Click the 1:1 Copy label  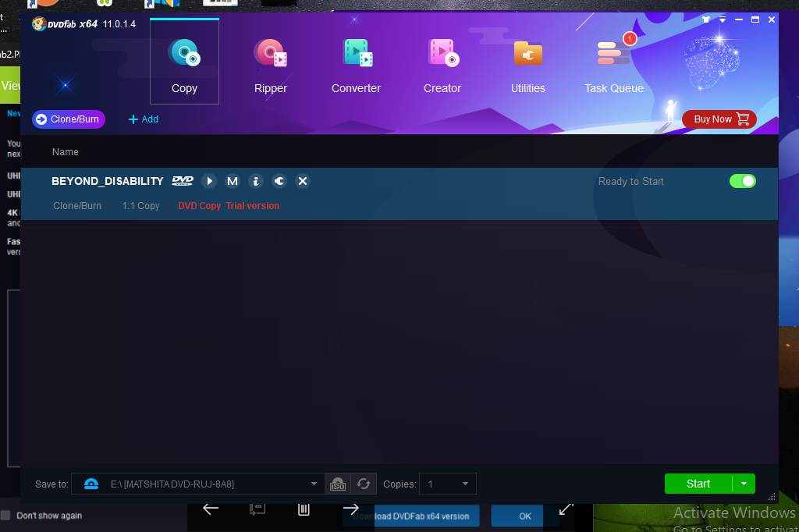tap(140, 206)
